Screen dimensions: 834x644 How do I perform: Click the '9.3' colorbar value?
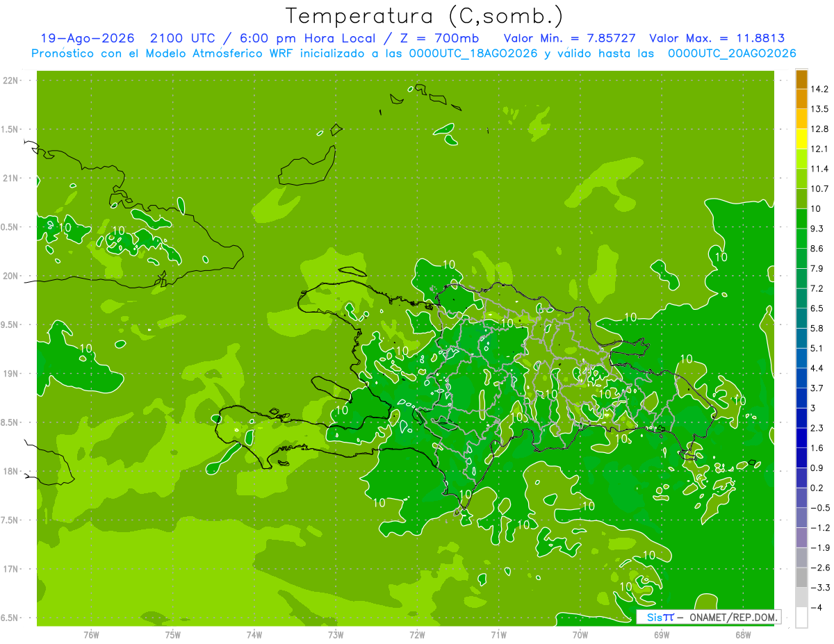(817, 229)
